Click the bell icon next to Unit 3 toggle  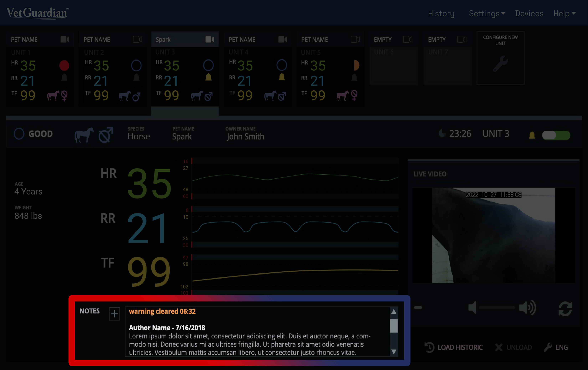[x=532, y=135]
